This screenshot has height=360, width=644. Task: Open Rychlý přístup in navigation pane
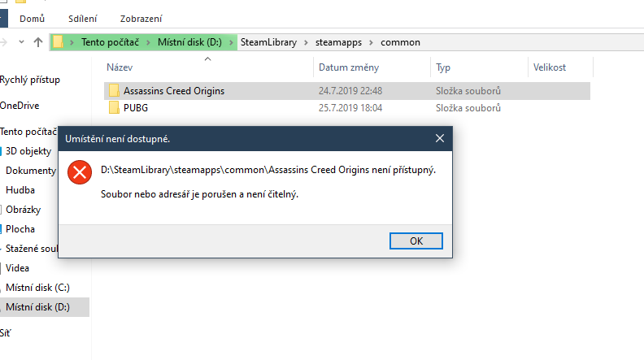click(x=30, y=80)
